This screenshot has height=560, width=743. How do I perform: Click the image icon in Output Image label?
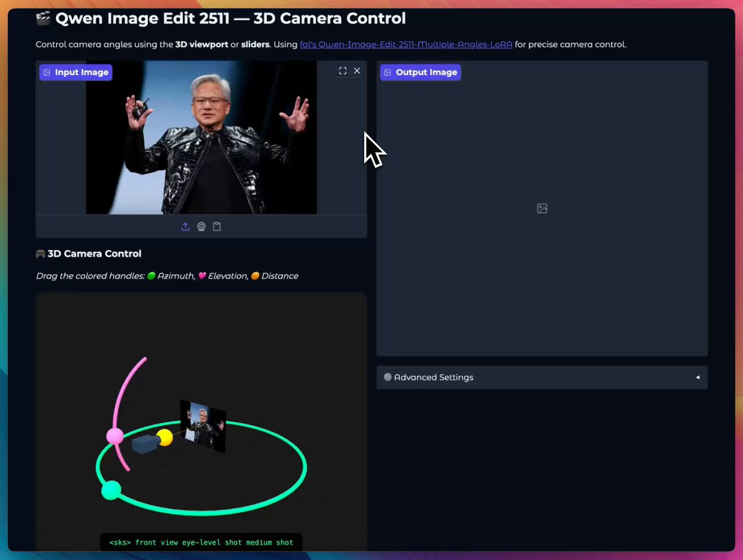pos(388,72)
